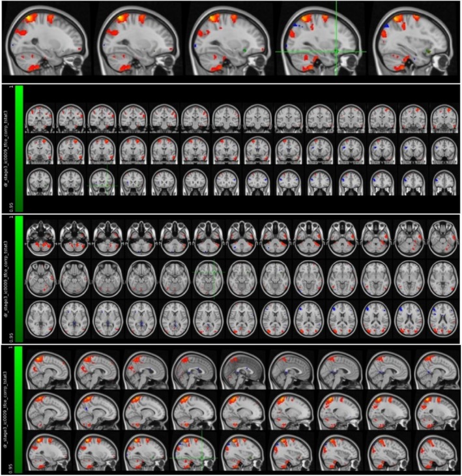This screenshot has width=462, height=476.
Task: Click the 0.95 value under the axial colorbar
Action: 11,337
